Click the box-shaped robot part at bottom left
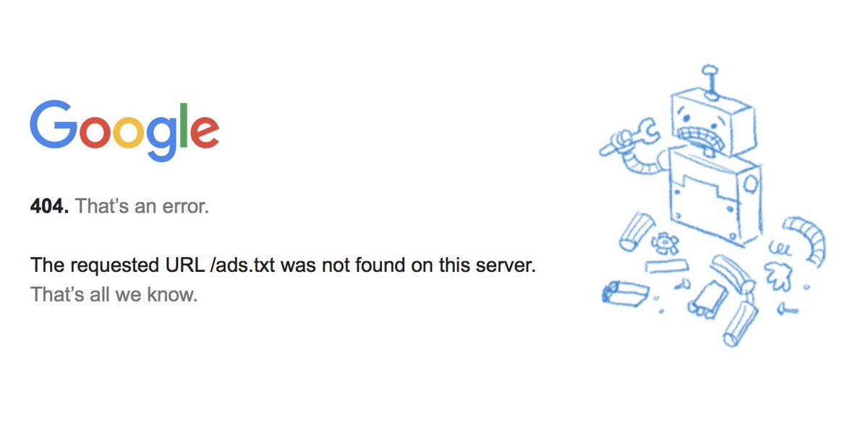The image size is (868, 446). click(x=624, y=291)
